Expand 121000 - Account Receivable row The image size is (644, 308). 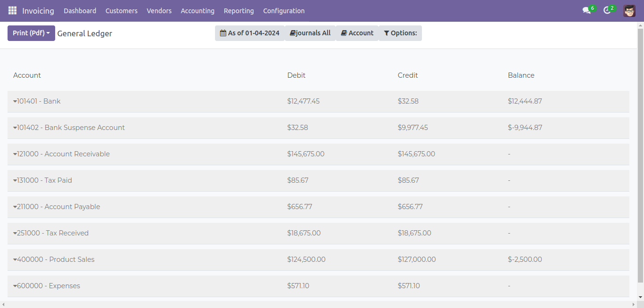61,154
